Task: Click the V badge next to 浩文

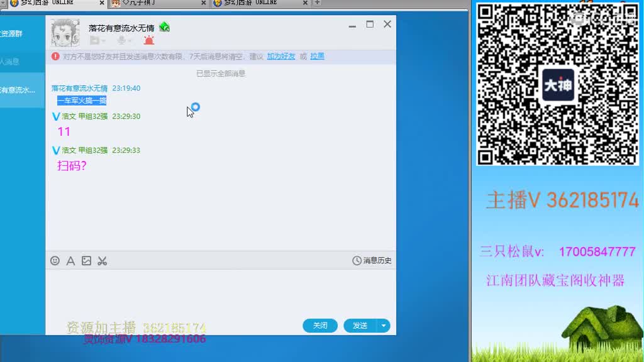Action: tap(55, 116)
